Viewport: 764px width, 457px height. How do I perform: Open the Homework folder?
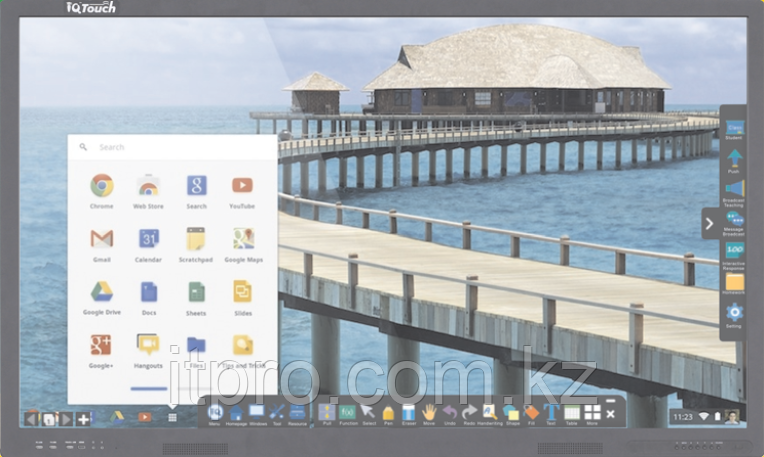coord(734,282)
